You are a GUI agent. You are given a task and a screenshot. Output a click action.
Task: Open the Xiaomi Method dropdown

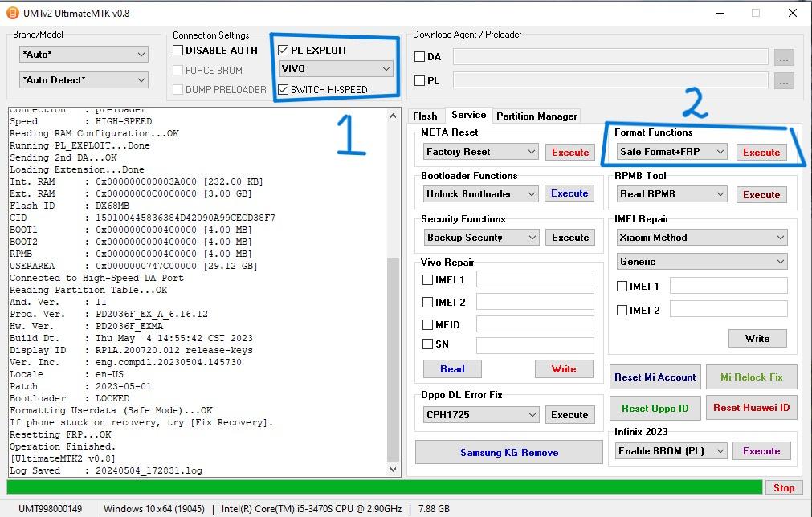(x=702, y=238)
